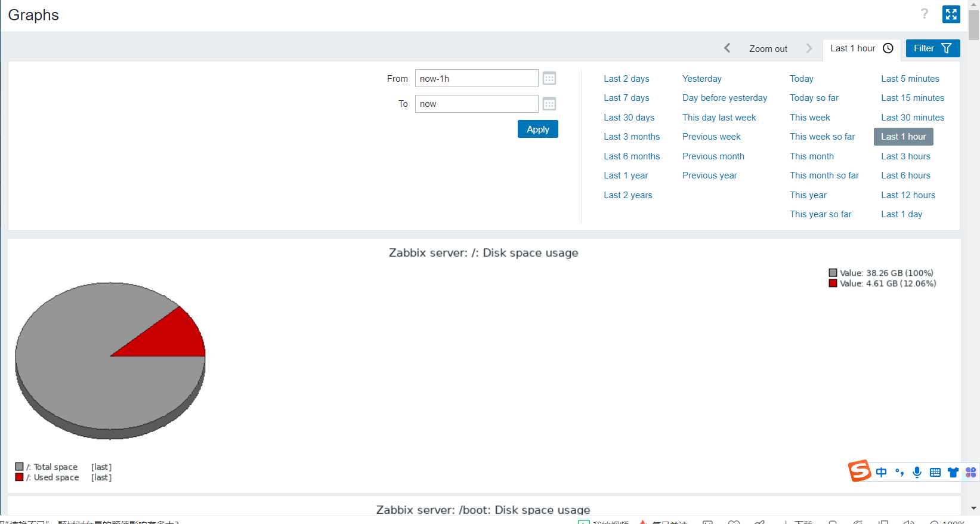Select Last 2 years range
This screenshot has width=980, height=524.
point(628,195)
